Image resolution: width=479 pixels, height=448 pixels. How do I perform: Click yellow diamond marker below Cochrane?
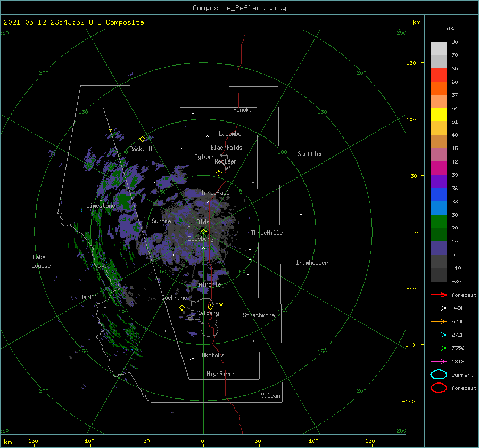pyautogui.click(x=182, y=308)
